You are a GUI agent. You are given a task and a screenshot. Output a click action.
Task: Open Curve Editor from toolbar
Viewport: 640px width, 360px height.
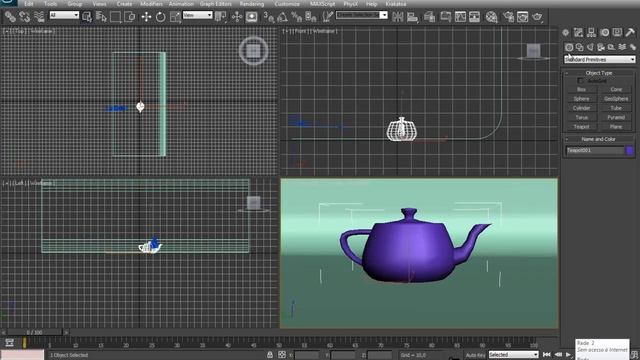pyautogui.click(x=460, y=17)
